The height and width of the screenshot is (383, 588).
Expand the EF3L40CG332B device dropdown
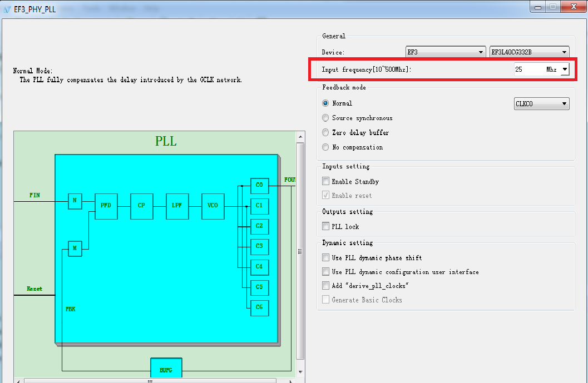pyautogui.click(x=528, y=52)
